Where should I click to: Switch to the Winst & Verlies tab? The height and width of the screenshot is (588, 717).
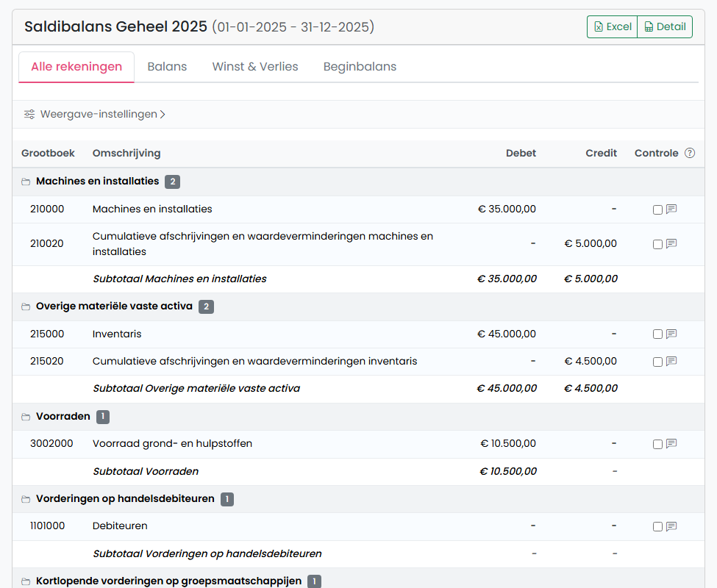tap(255, 67)
